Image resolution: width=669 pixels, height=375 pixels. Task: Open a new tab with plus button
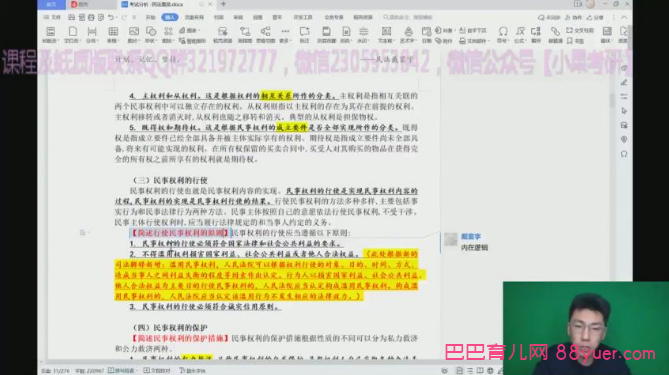coord(223,4)
